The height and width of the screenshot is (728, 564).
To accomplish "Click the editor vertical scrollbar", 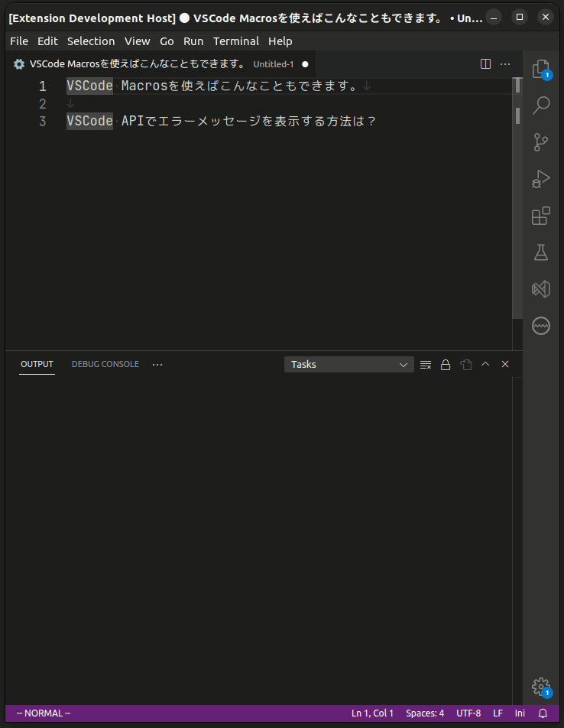I will [x=517, y=199].
